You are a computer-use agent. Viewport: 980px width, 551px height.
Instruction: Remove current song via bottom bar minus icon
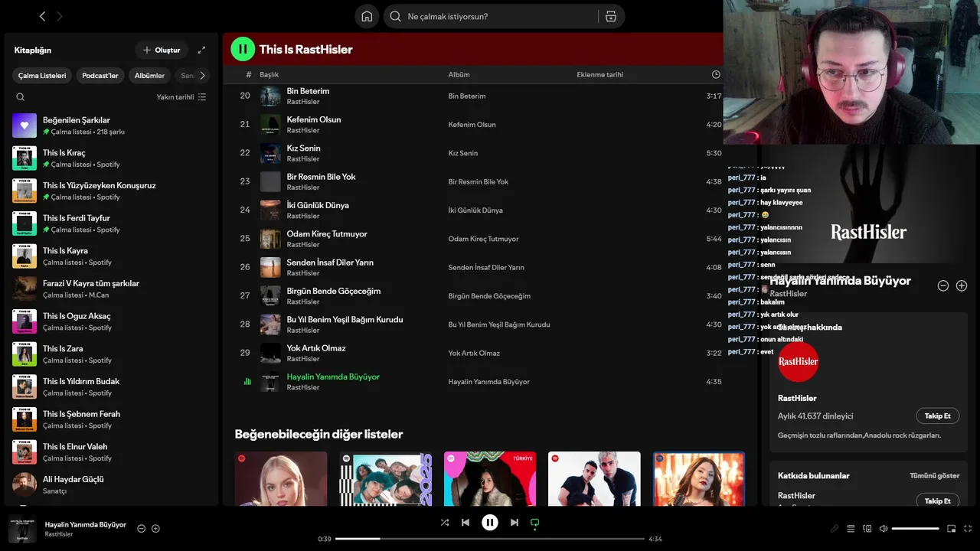141,529
